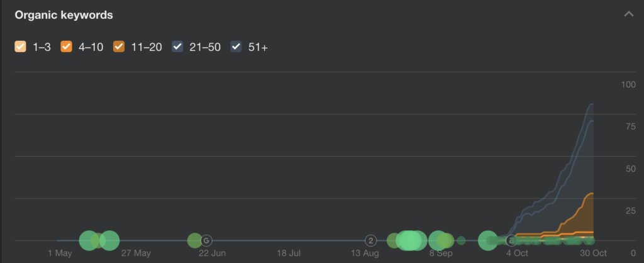This screenshot has width=644, height=263.
Task: Click the small dark green dot after 8 Sep
Action: 461,240
